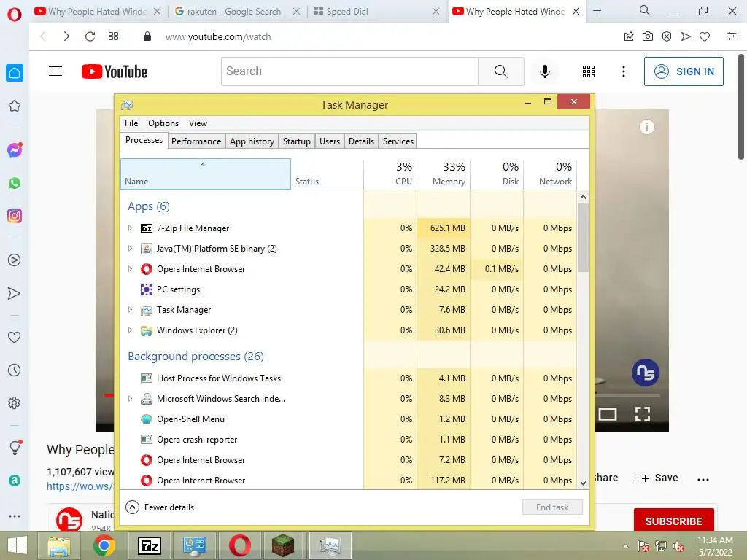Click the Opera address bar URL
Viewport: 747px width, 560px height.
click(x=217, y=36)
